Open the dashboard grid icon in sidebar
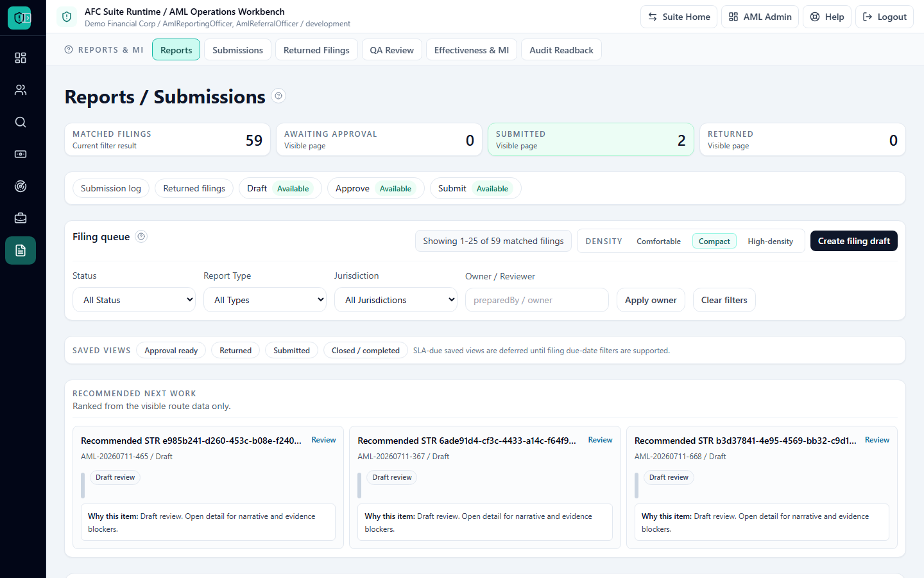The height and width of the screenshot is (578, 924). point(21,58)
